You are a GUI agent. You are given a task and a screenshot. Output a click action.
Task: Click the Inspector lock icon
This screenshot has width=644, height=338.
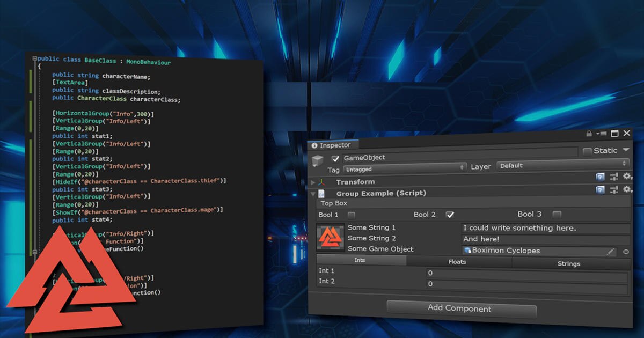point(589,133)
